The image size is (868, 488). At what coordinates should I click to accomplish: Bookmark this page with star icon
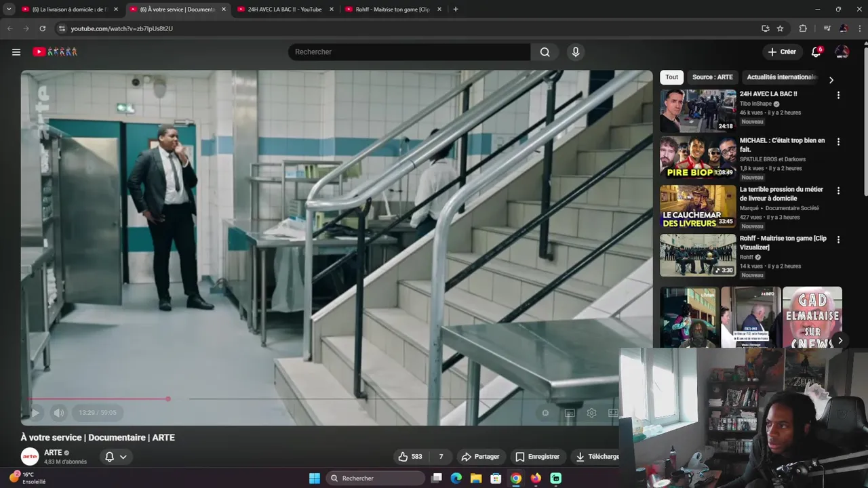pyautogui.click(x=780, y=28)
